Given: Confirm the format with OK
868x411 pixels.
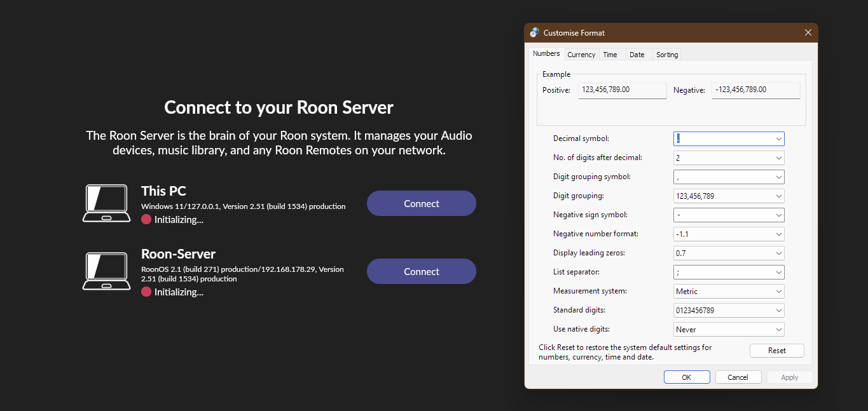Looking at the screenshot, I should pos(687,377).
